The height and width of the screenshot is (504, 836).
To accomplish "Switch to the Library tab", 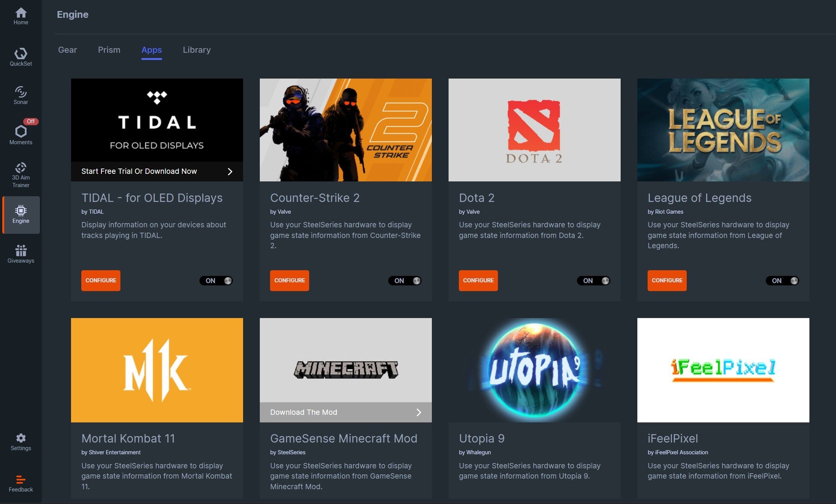I will click(x=196, y=50).
